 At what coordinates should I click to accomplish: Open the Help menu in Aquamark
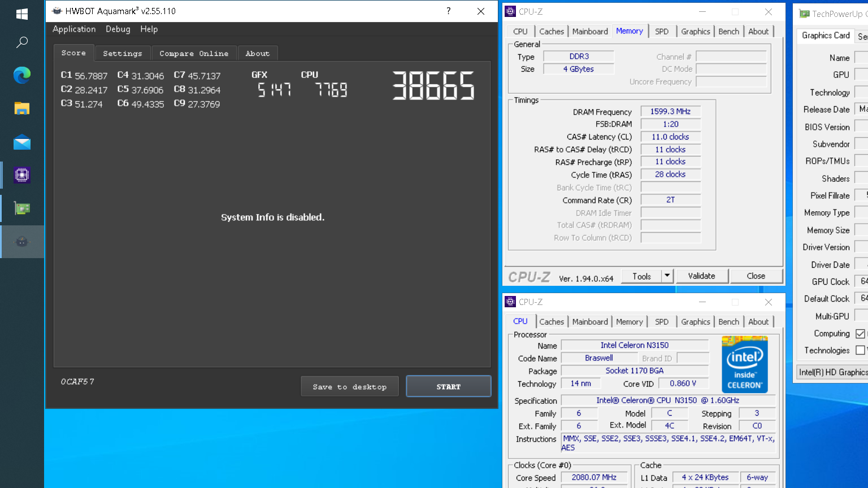pyautogui.click(x=149, y=29)
